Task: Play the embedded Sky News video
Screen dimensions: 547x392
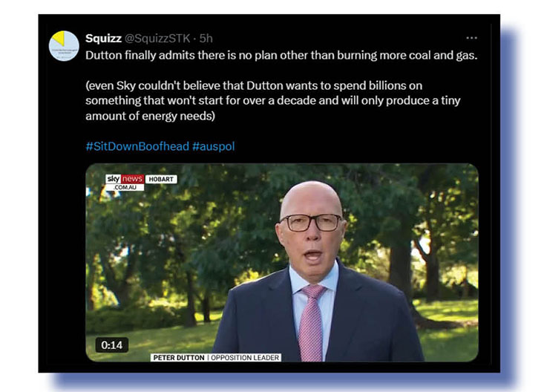Action: (282, 263)
